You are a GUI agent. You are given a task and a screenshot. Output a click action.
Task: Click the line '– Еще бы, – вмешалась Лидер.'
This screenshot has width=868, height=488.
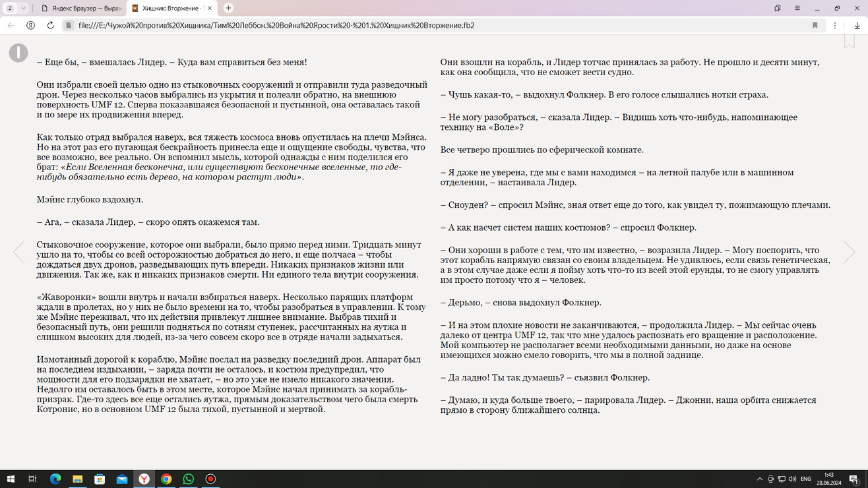click(x=172, y=62)
